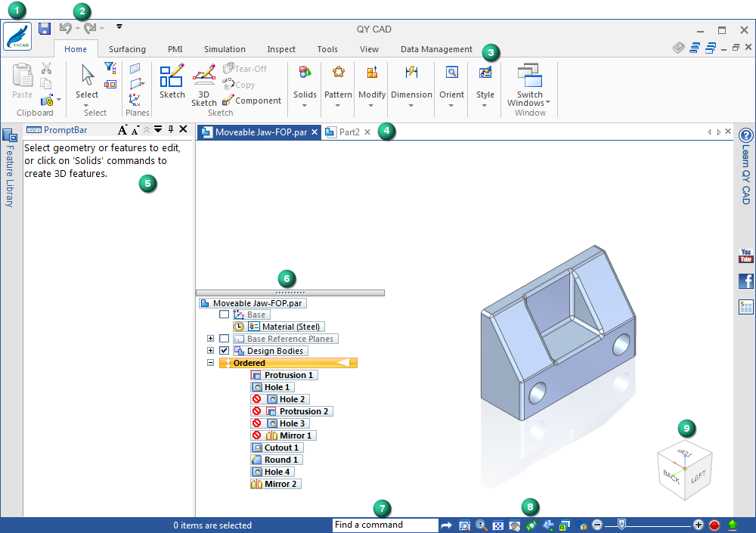Screen dimensions: 756x533
Task: Click the zoom slider handle in status bar
Action: [x=621, y=525]
